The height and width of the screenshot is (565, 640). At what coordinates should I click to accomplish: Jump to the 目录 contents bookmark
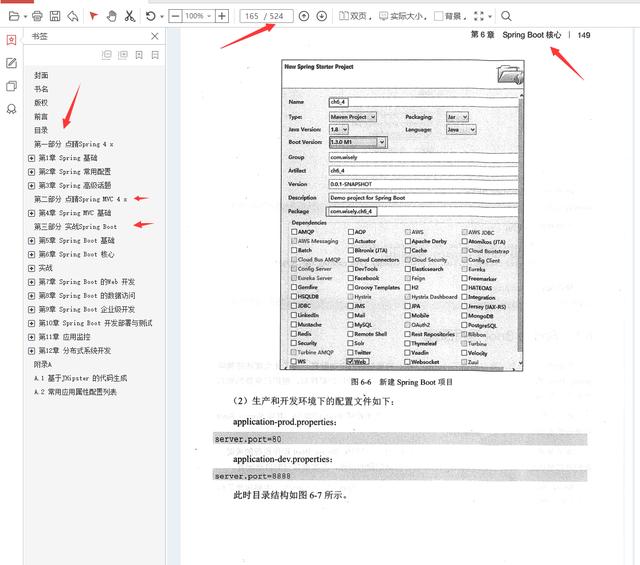(x=41, y=130)
